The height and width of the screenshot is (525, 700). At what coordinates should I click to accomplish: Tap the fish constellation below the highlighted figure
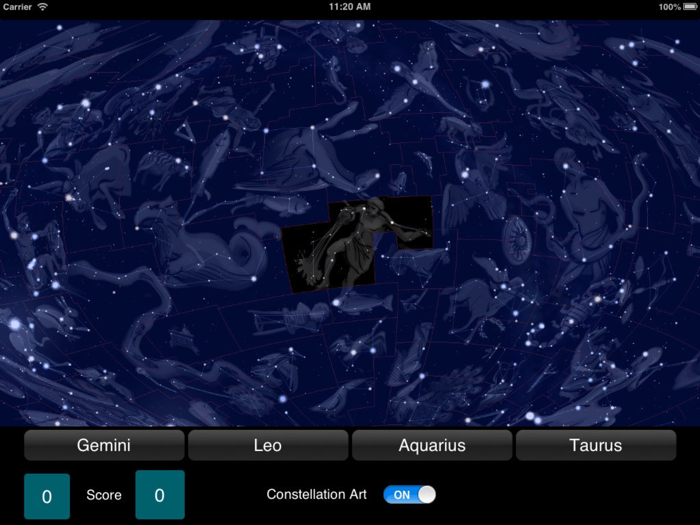362,303
